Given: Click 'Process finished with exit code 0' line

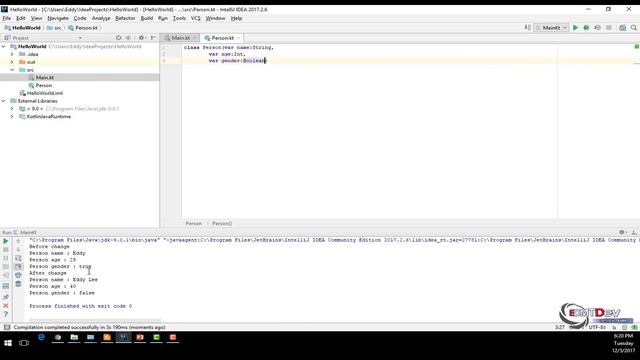Looking at the screenshot, I should 80,306.
